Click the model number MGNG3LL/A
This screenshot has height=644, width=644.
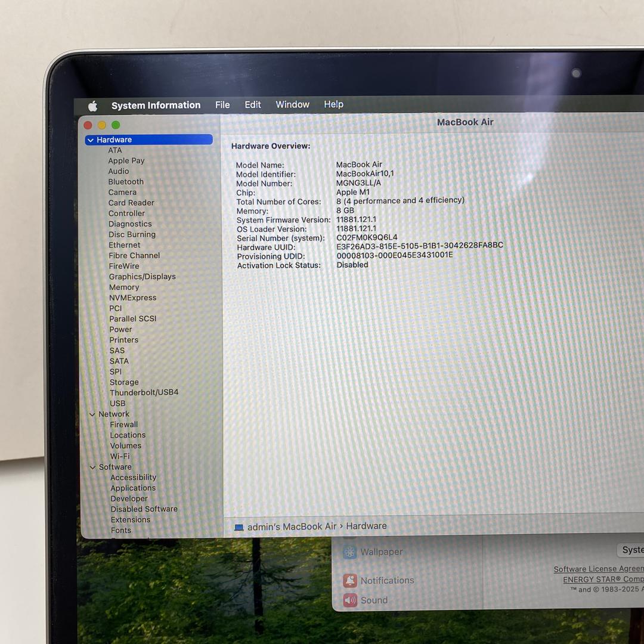tap(358, 183)
